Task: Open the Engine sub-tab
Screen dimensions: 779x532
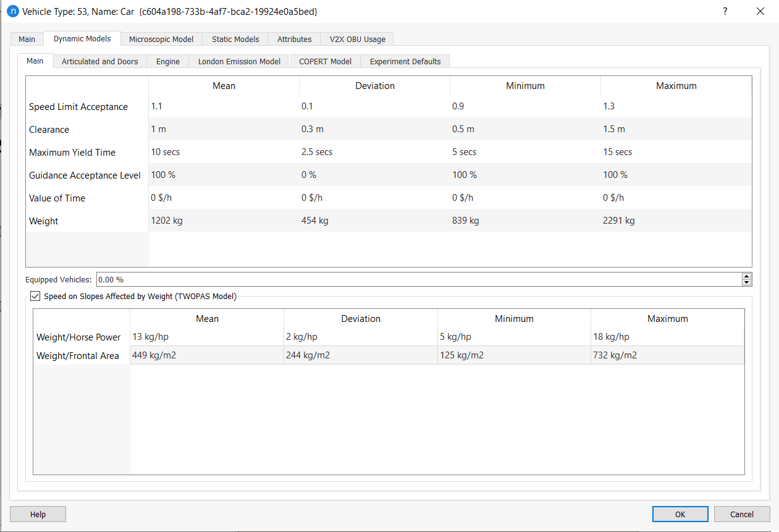Action: click(167, 61)
